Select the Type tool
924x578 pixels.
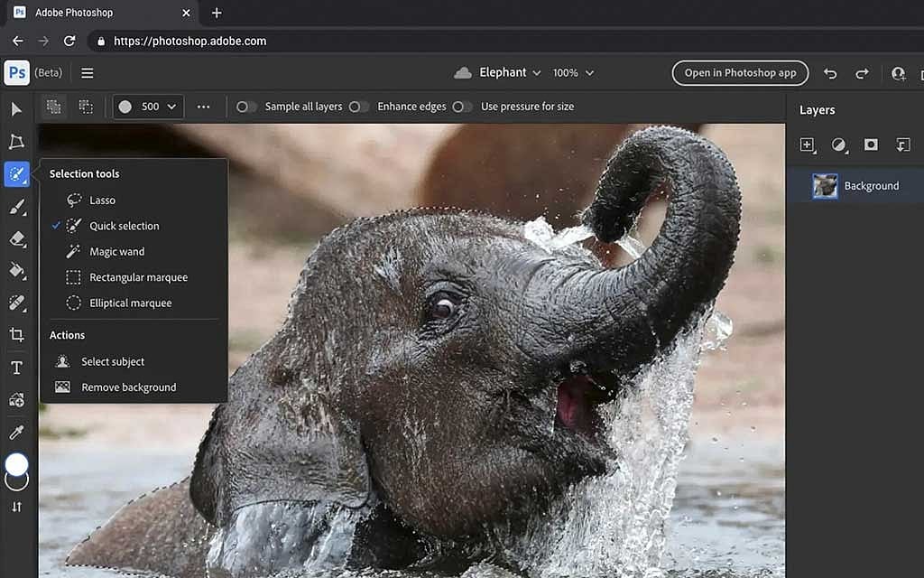point(16,368)
